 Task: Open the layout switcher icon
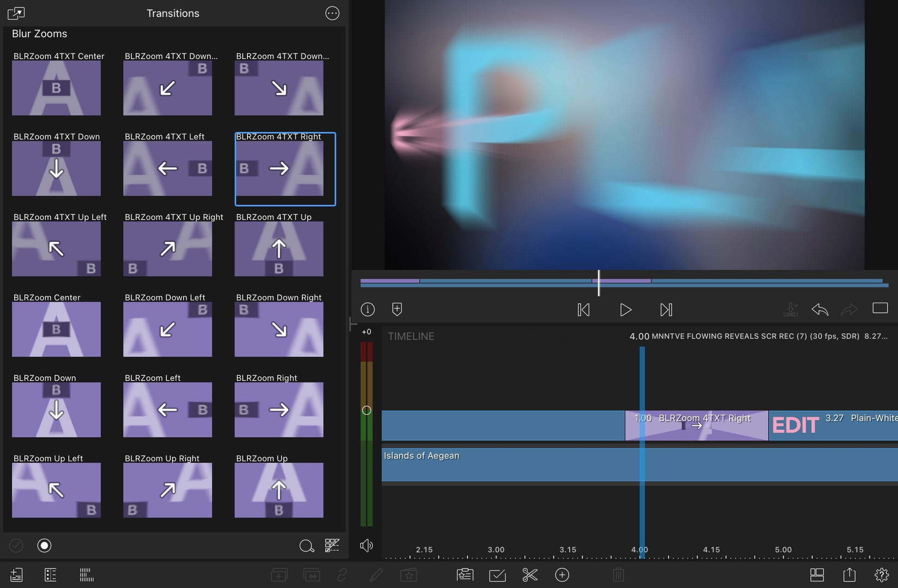pyautogui.click(x=817, y=575)
